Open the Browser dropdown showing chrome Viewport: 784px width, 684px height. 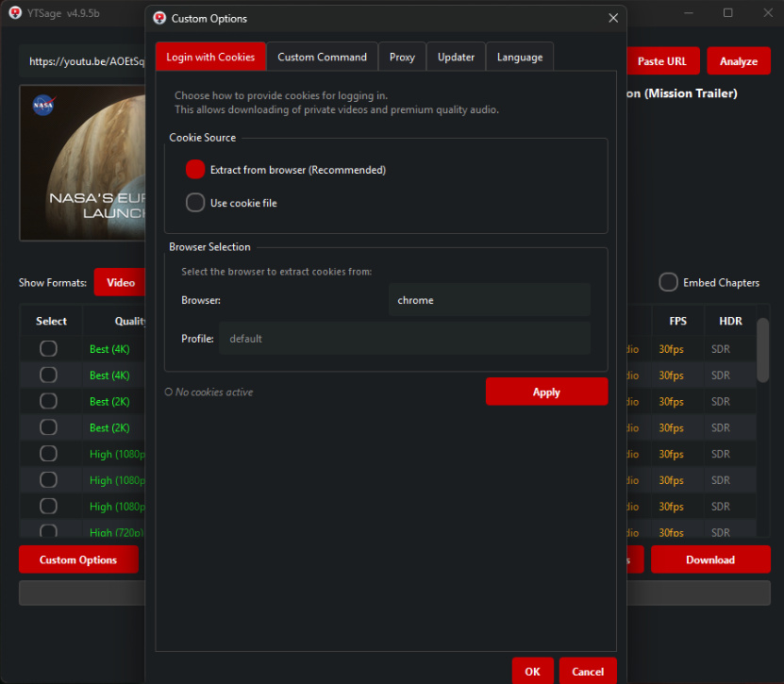tap(489, 300)
